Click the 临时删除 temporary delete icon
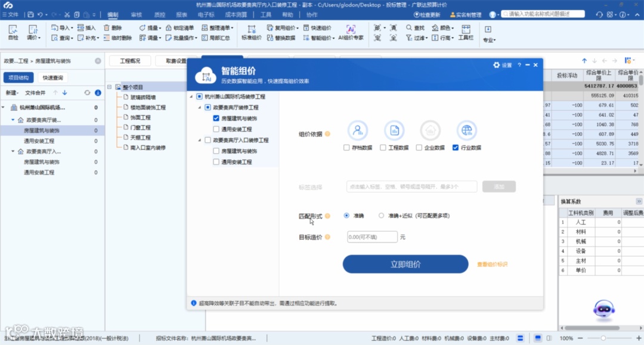The image size is (644, 345). (118, 38)
